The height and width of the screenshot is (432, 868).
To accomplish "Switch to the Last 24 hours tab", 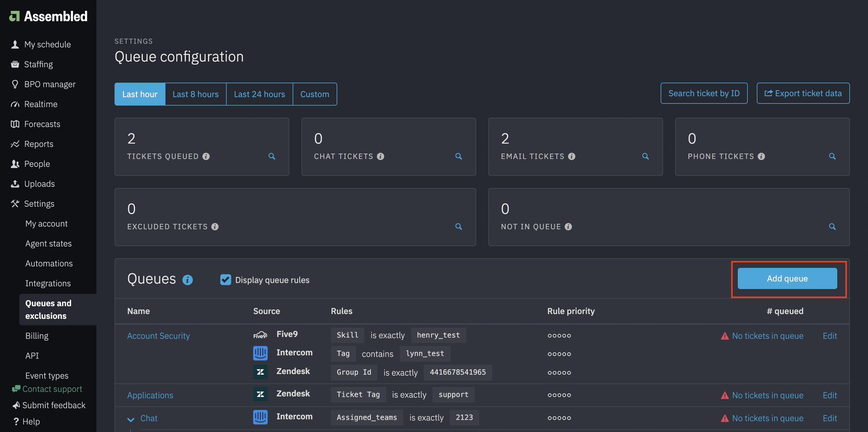I will tap(259, 94).
